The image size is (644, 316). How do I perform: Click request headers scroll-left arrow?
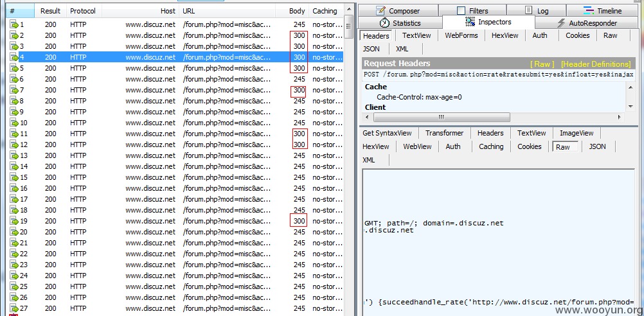pos(367,118)
